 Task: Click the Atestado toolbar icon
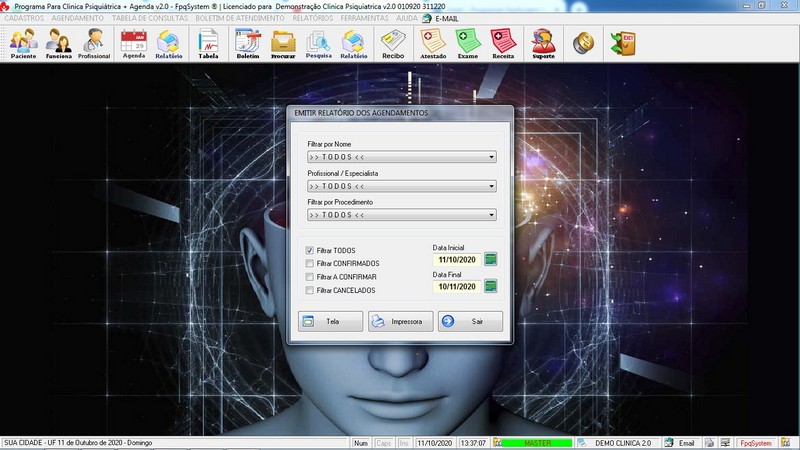433,44
